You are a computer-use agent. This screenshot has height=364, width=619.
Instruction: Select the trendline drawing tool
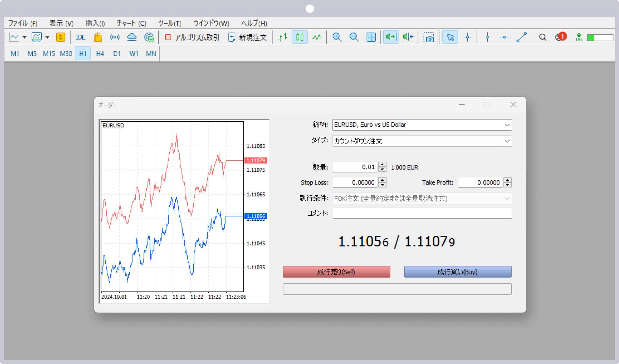tap(522, 37)
